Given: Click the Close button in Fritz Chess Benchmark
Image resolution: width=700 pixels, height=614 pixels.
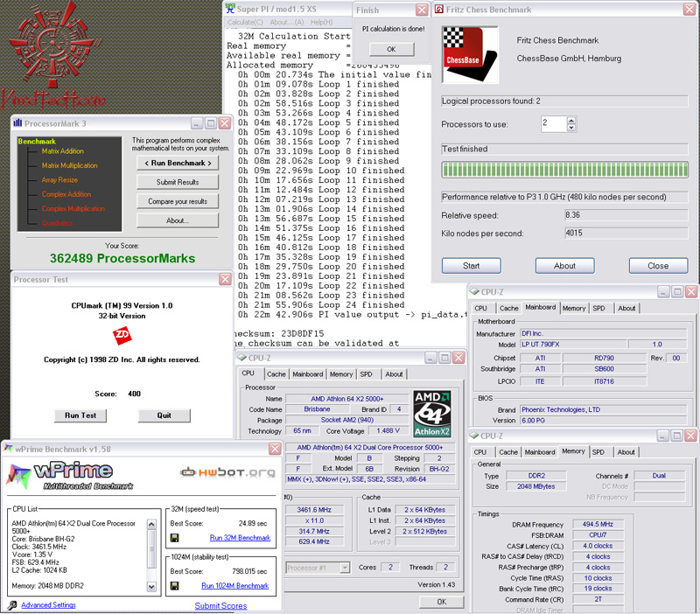Looking at the screenshot, I should click(x=659, y=266).
